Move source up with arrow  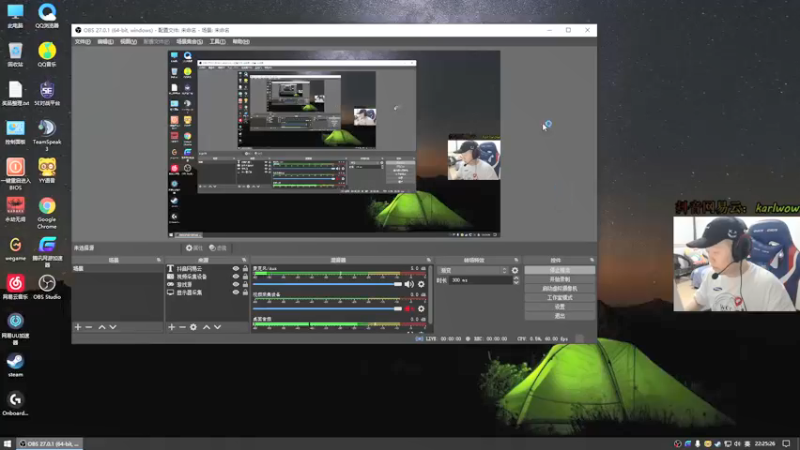click(206, 327)
